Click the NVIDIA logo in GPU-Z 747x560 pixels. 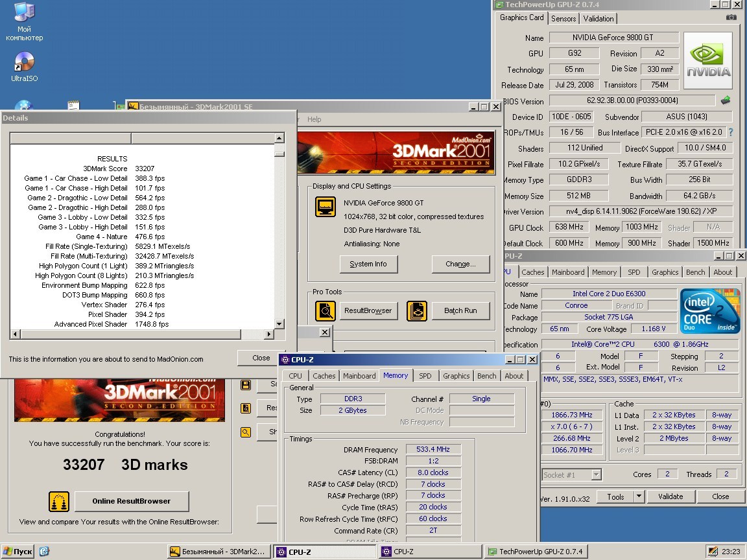[708, 60]
